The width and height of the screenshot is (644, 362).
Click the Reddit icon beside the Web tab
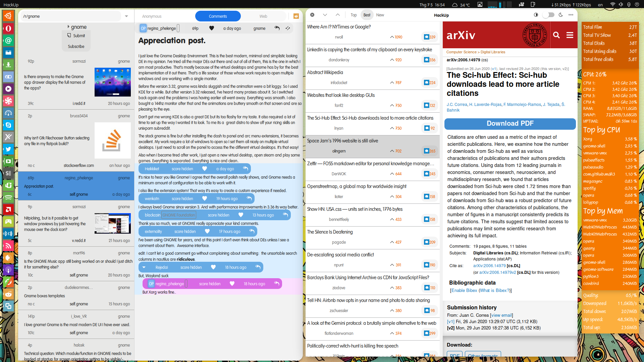296,16
